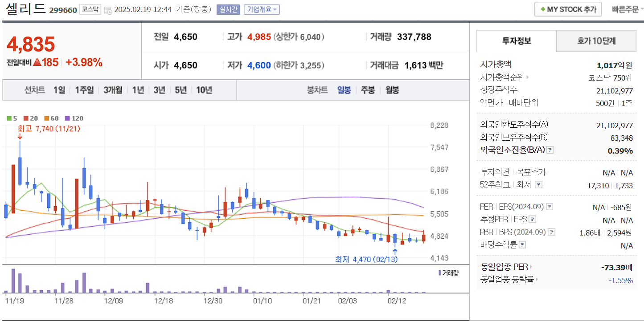This screenshot has height=321, width=644.
Task: Switch to the 주봉 chart view
Action: click(368, 90)
